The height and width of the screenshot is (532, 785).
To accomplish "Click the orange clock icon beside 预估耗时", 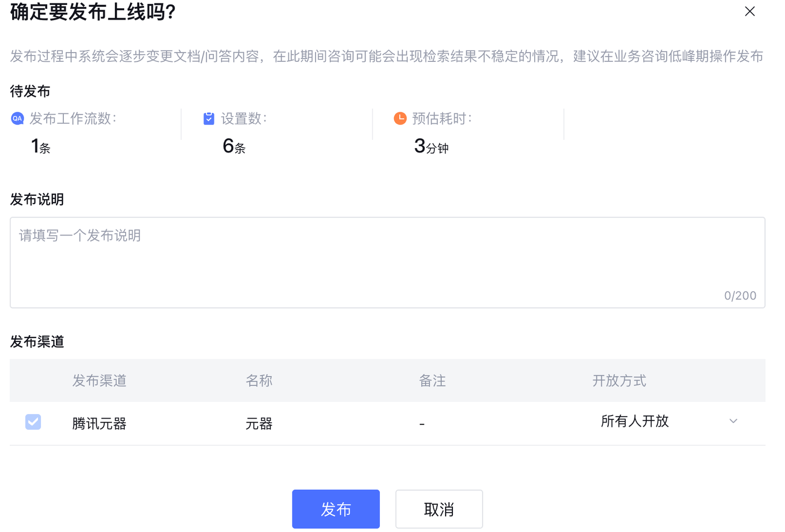I will (400, 118).
